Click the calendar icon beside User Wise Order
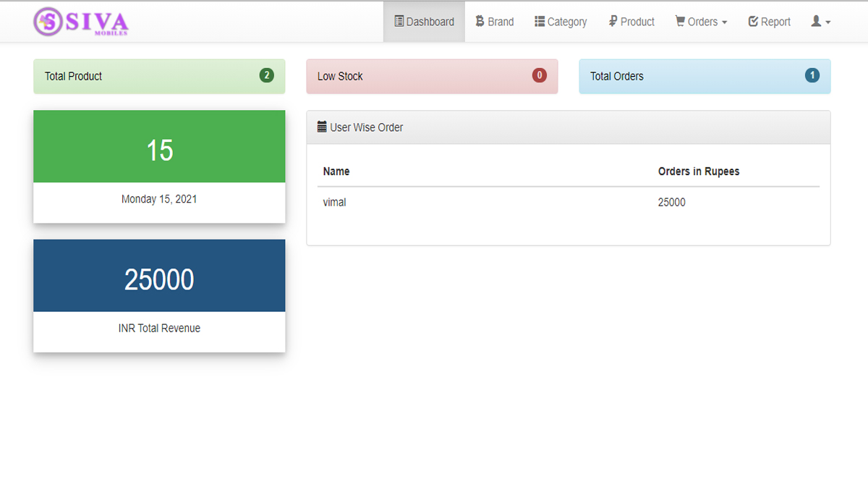 pos(322,127)
